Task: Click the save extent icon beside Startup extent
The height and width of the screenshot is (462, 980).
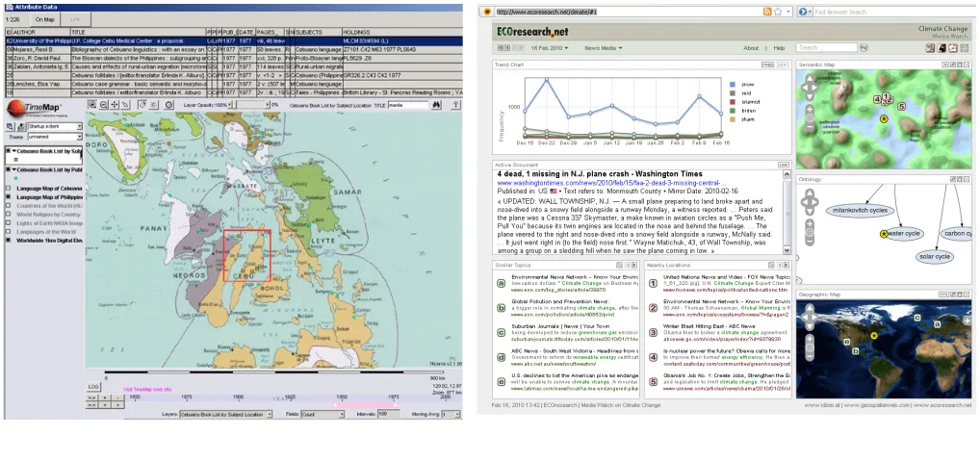Action: (x=22, y=127)
